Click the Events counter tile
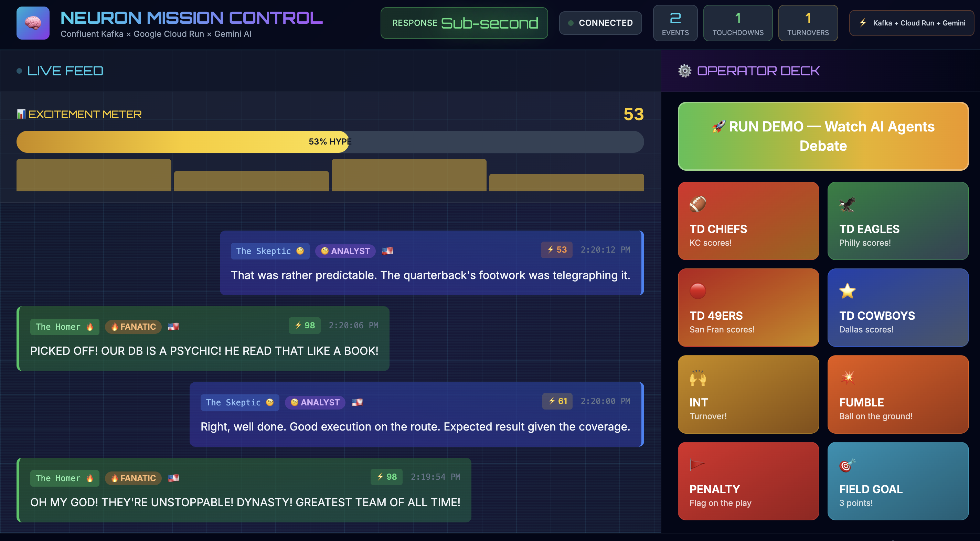Screen dimensions: 980x541 675,23
